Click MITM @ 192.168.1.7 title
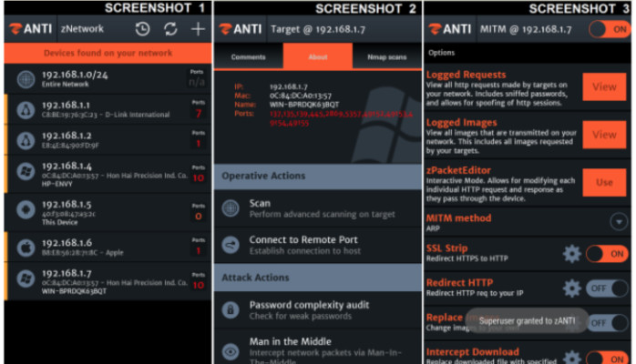 (x=526, y=29)
